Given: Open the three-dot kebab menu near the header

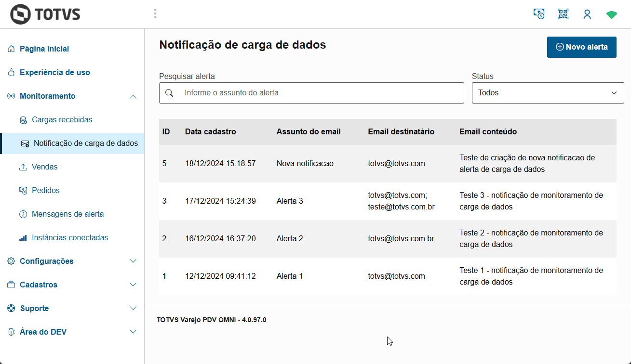Looking at the screenshot, I should [155, 13].
